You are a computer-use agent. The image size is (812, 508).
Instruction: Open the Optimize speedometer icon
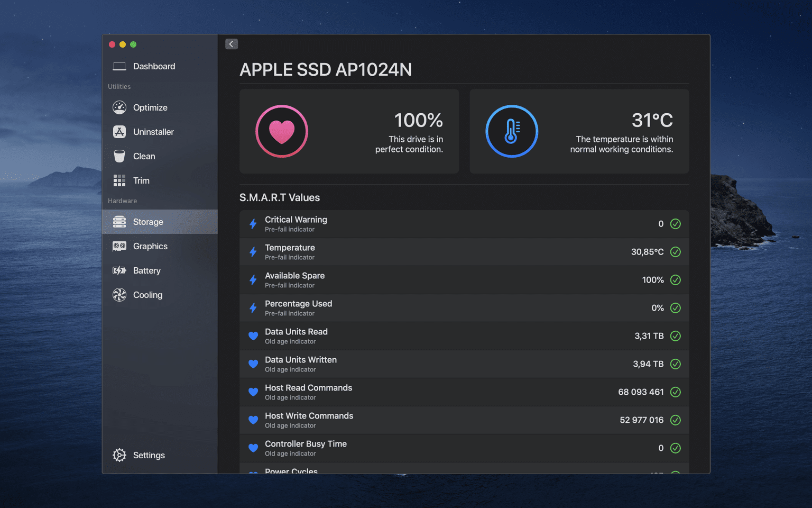tap(119, 107)
